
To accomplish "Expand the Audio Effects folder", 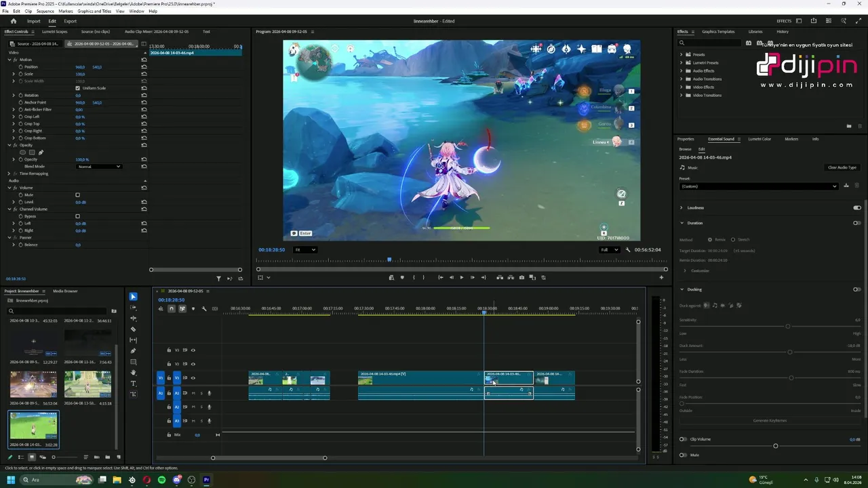I will click(x=682, y=70).
